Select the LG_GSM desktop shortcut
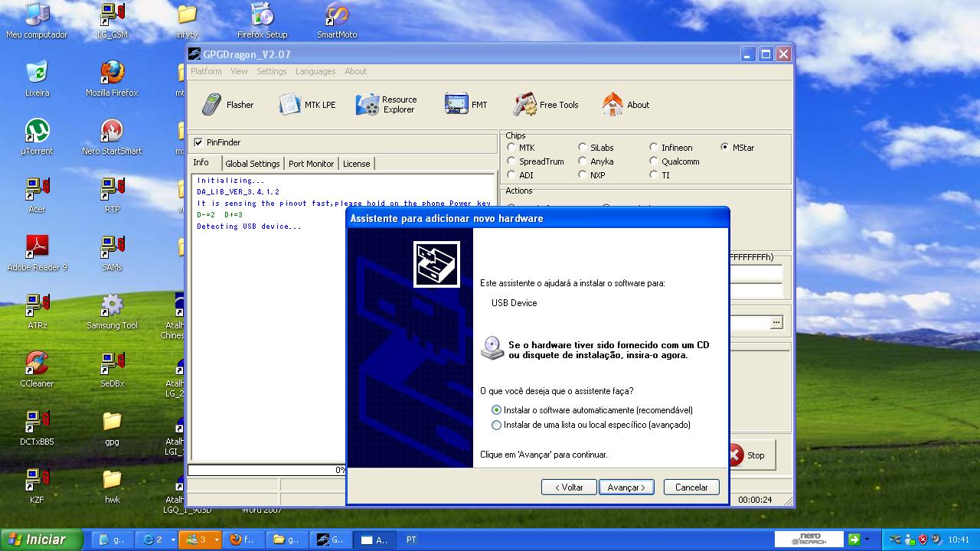This screenshot has height=551, width=980. pos(113,21)
